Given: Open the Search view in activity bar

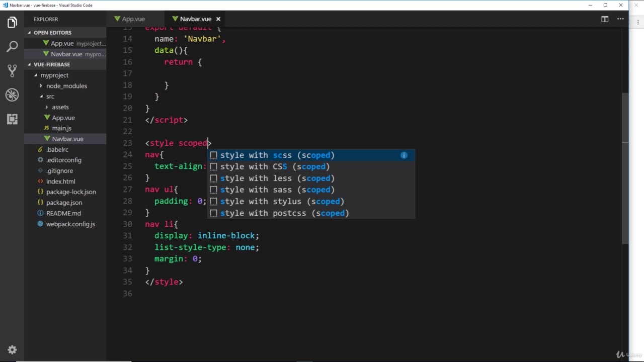Looking at the screenshot, I should coord(12,47).
